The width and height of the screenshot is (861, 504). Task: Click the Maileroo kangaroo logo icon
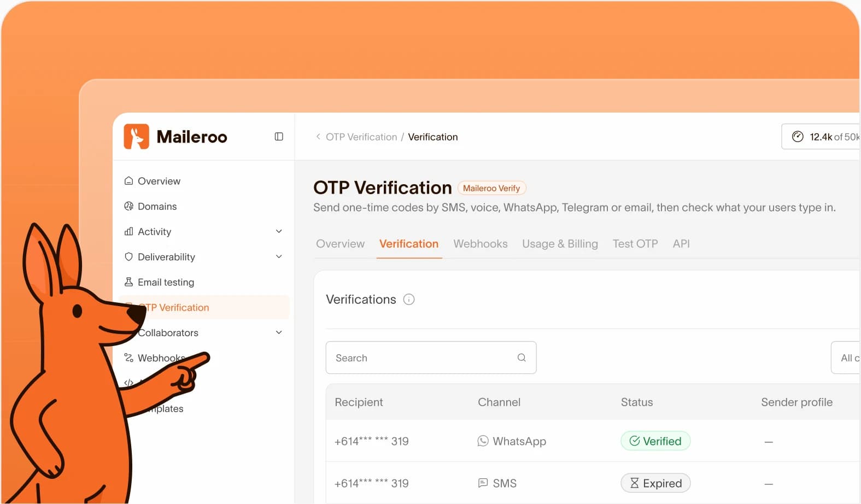pyautogui.click(x=136, y=137)
